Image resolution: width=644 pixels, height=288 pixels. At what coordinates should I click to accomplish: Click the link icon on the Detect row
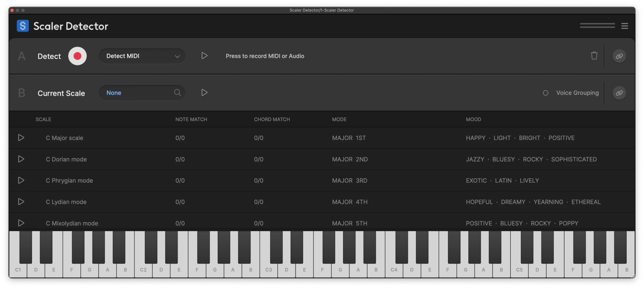(620, 56)
